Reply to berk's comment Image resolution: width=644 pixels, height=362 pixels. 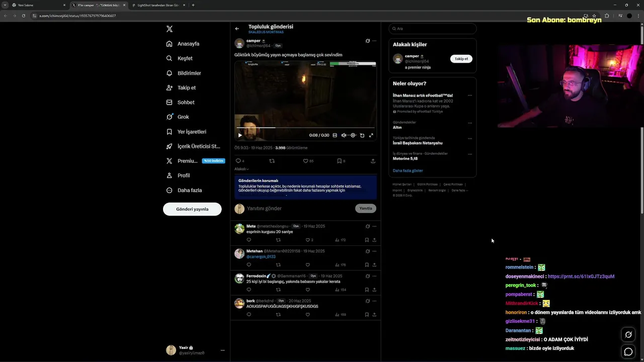(x=249, y=314)
